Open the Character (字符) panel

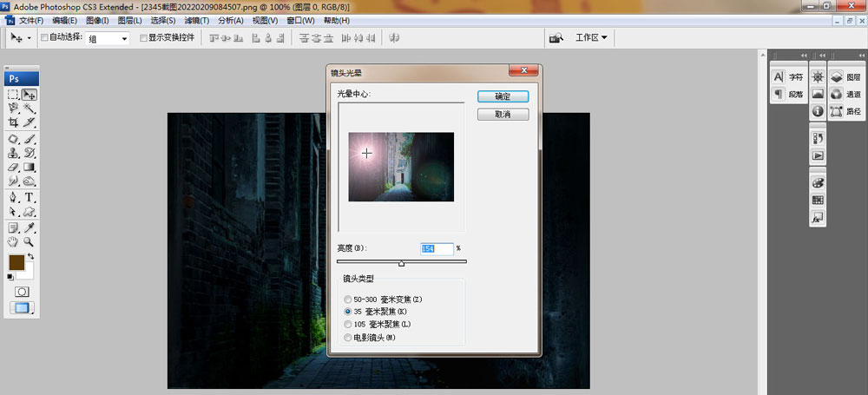pyautogui.click(x=789, y=77)
